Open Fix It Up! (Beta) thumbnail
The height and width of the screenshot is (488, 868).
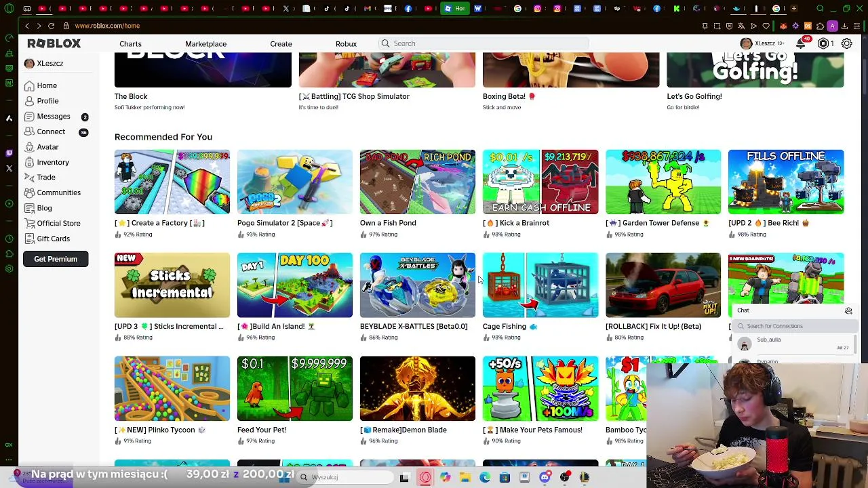point(663,285)
